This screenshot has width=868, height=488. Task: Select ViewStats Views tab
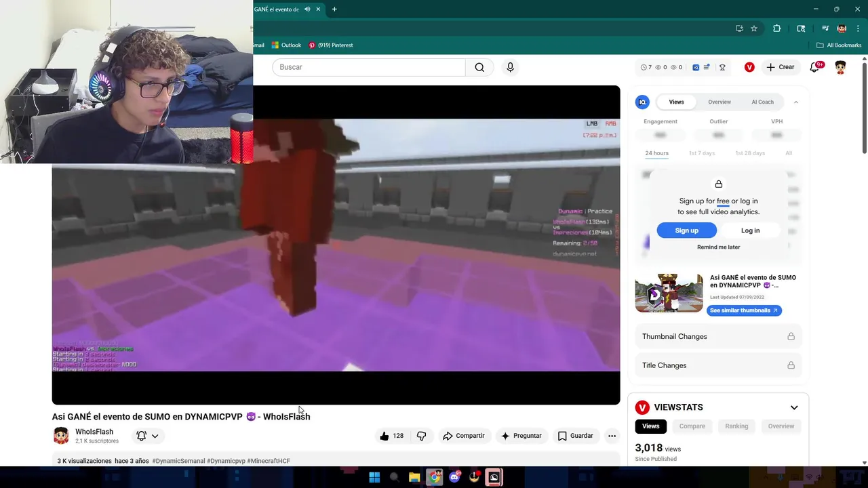651,426
